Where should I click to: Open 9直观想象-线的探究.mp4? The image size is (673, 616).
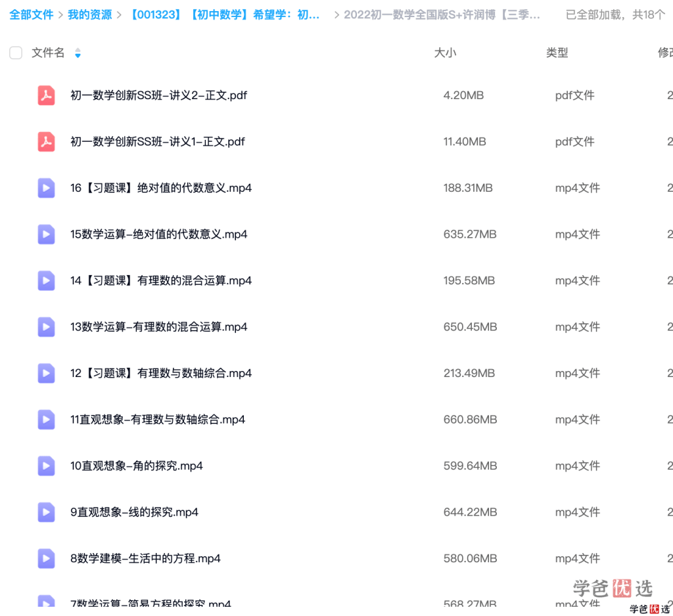click(134, 512)
